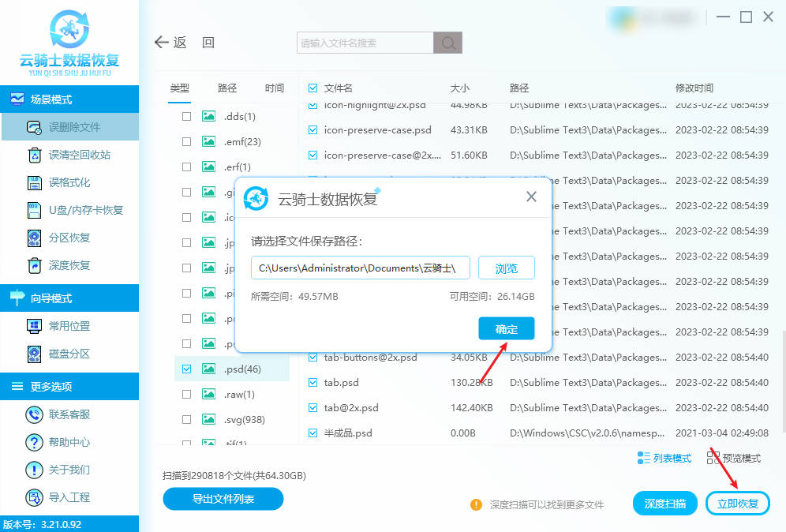Open 关于我们 info icon

click(x=34, y=470)
